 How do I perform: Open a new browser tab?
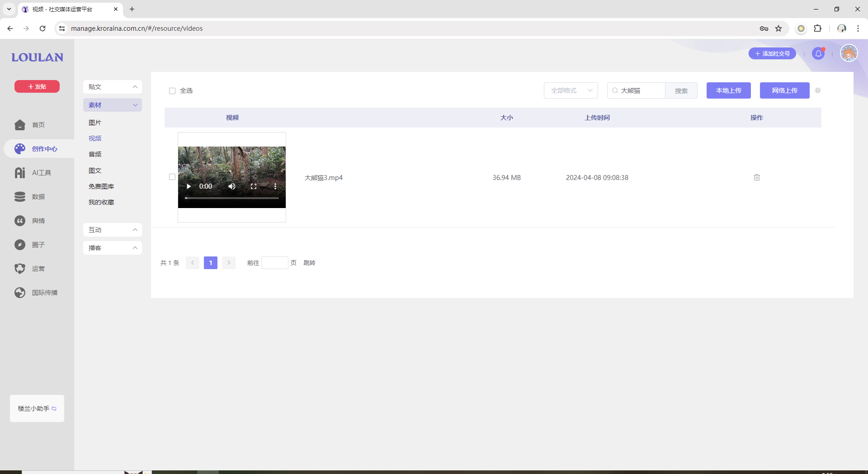coord(132,9)
